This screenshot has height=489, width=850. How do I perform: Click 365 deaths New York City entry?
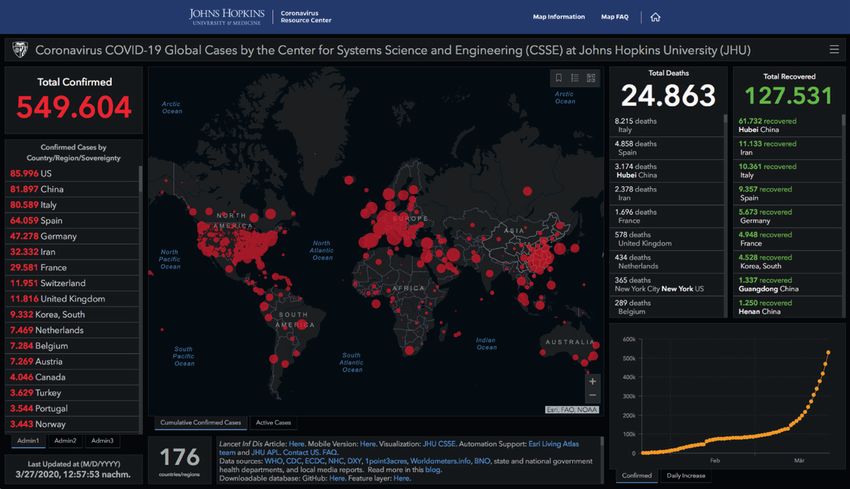[x=667, y=285]
